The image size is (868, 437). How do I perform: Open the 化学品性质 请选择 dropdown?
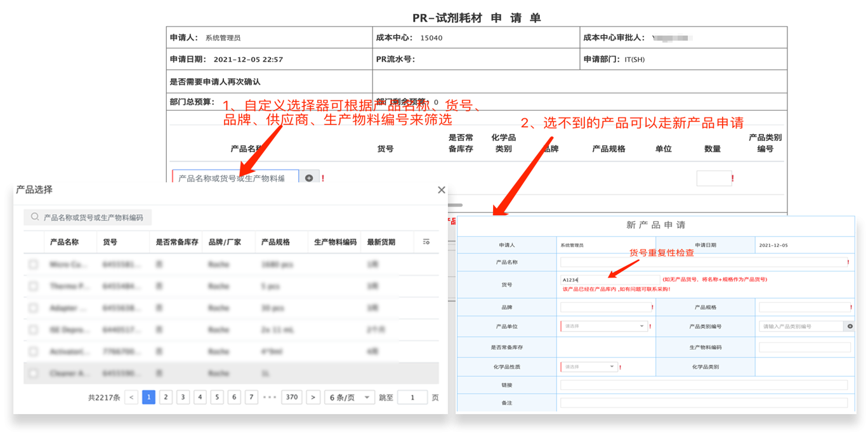pos(589,366)
